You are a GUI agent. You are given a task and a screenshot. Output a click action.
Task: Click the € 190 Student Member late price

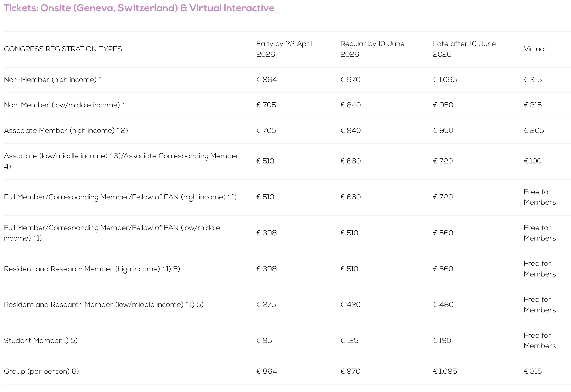[x=442, y=340]
